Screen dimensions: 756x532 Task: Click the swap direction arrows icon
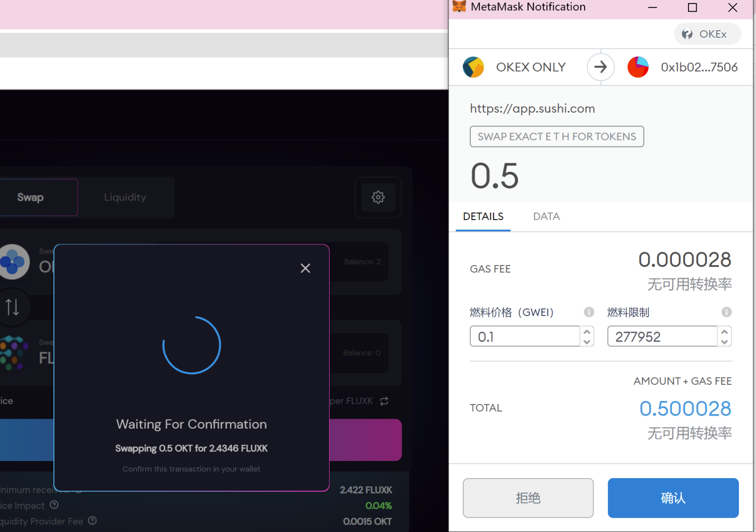coord(13,307)
